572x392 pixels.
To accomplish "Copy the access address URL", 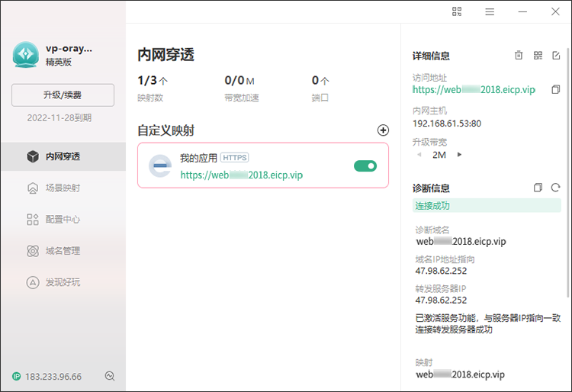I will click(x=555, y=90).
